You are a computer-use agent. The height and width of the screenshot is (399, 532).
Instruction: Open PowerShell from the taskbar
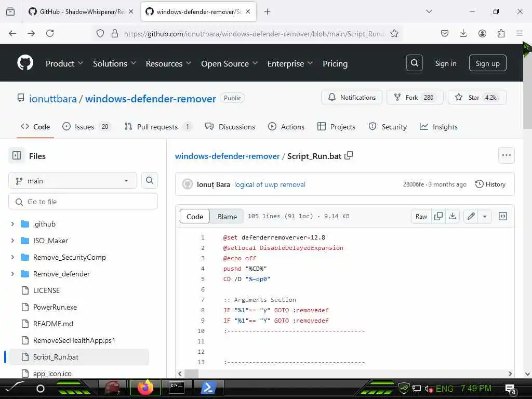[208, 388]
